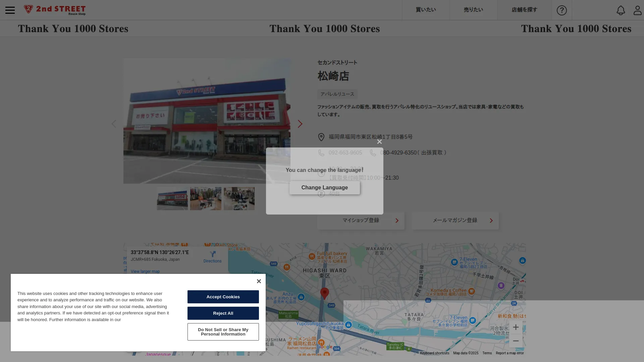Click View larger map link

click(145, 271)
